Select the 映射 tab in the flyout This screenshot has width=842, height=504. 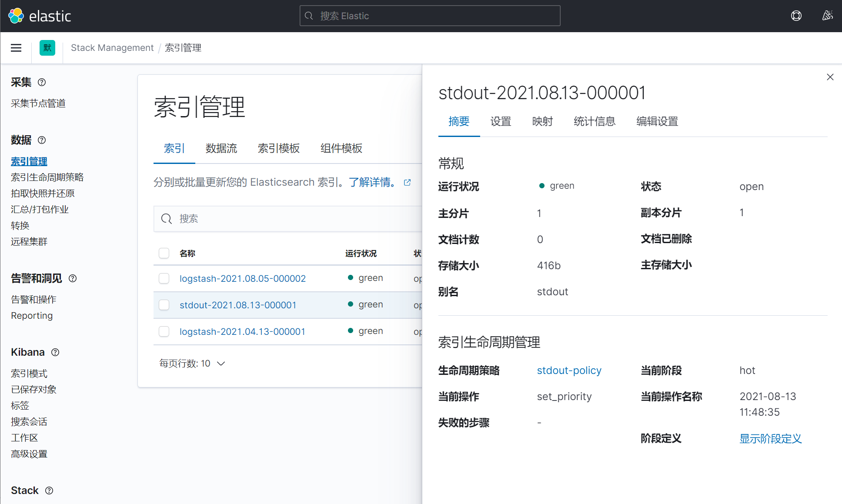[x=543, y=121]
